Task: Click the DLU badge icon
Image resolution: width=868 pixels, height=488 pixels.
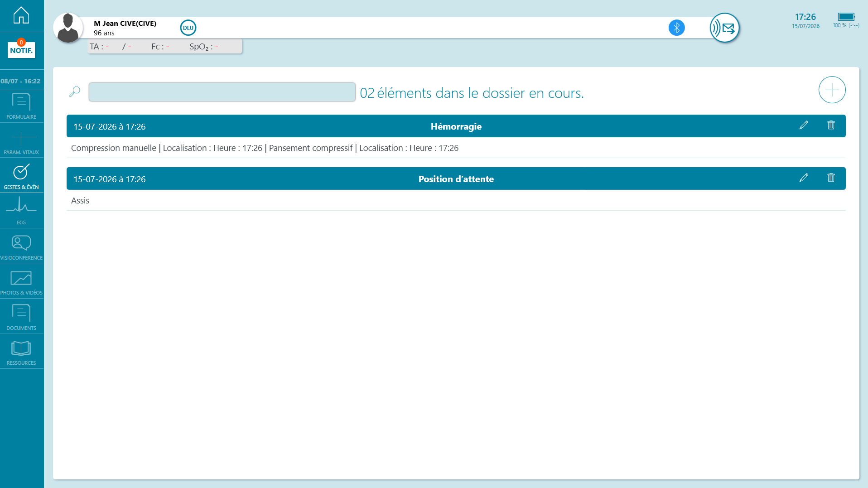Action: 188,28
